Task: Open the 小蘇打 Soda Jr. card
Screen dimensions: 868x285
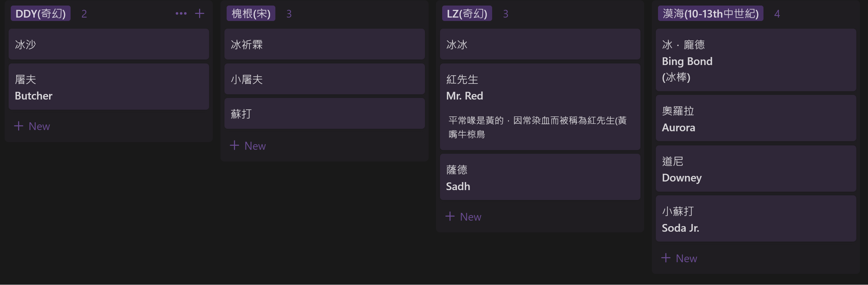Action: 756,219
